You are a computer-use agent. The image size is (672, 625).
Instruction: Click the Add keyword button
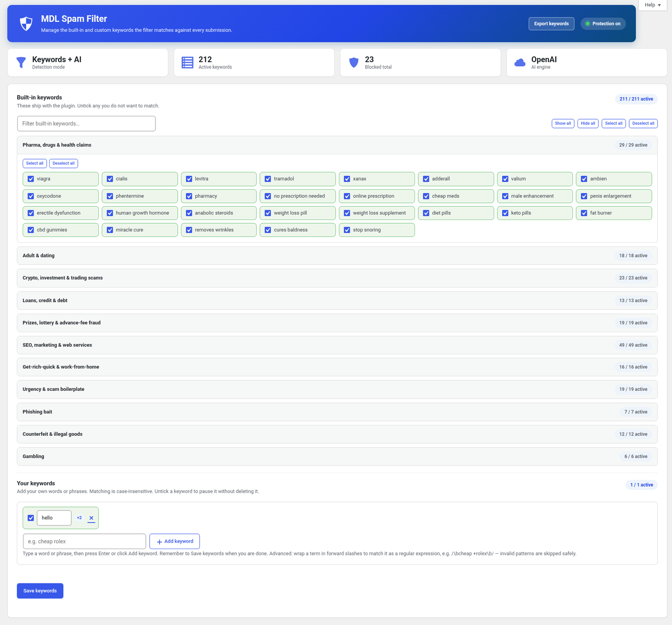coord(175,541)
